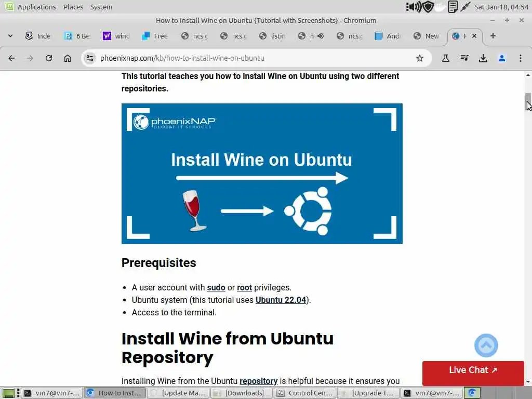Select 'How to Inst...' taskbar window
This screenshot has height=399, width=532.
[x=115, y=393]
